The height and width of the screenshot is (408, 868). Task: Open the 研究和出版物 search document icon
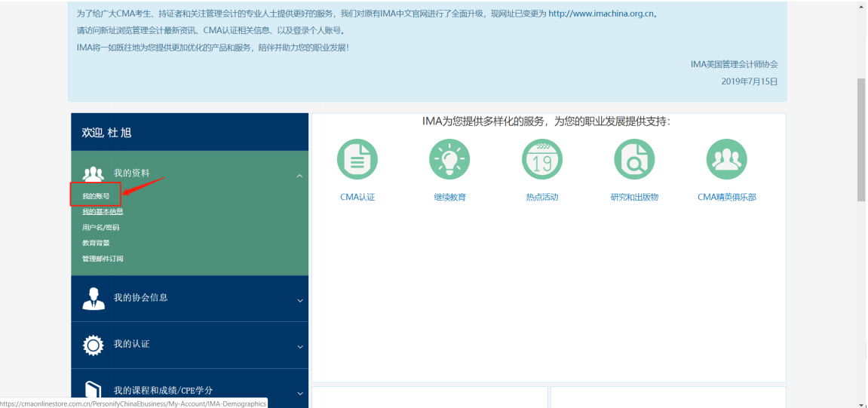coord(634,160)
